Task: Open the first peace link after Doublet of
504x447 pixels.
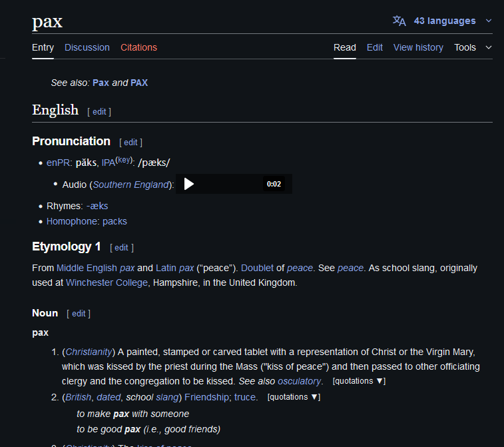Action: point(300,268)
